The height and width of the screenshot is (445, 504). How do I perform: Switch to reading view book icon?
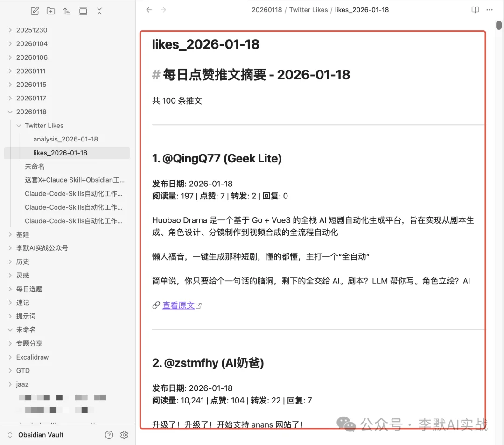click(x=475, y=10)
